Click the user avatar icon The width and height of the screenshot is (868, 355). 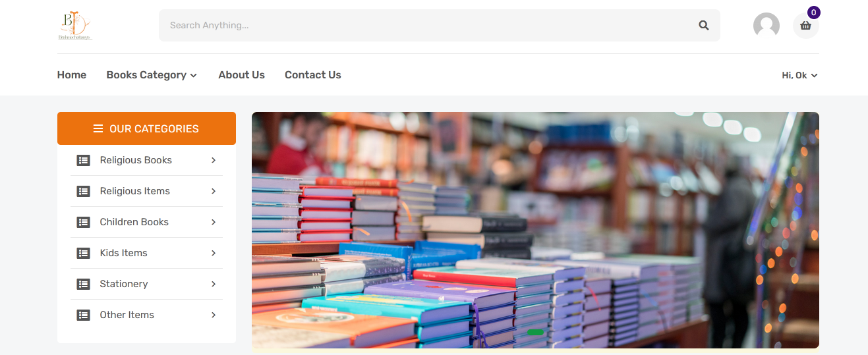[x=767, y=26]
